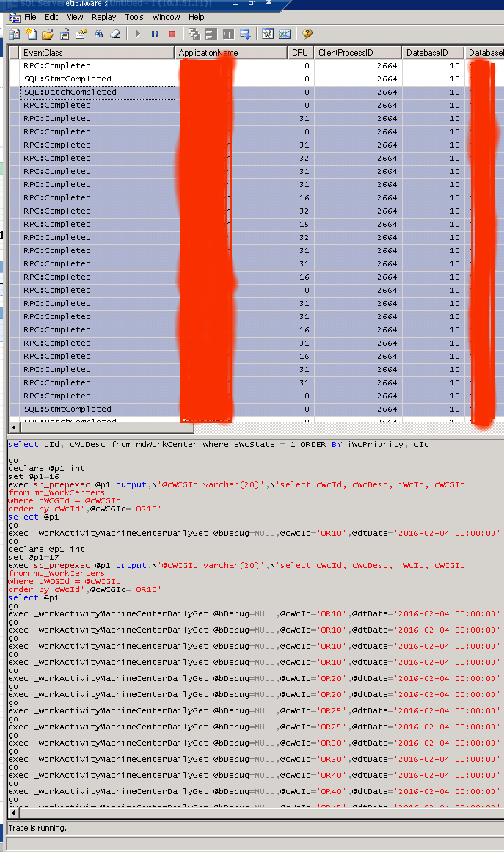Click the partially visible DatabaseName column header
Screen dimensions: 504x852
(484, 53)
